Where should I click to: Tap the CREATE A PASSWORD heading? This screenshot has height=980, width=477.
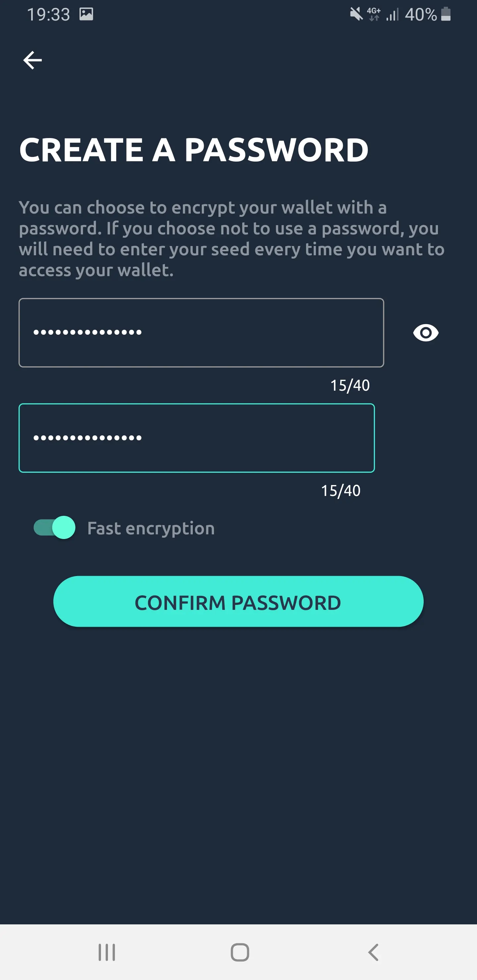point(194,149)
